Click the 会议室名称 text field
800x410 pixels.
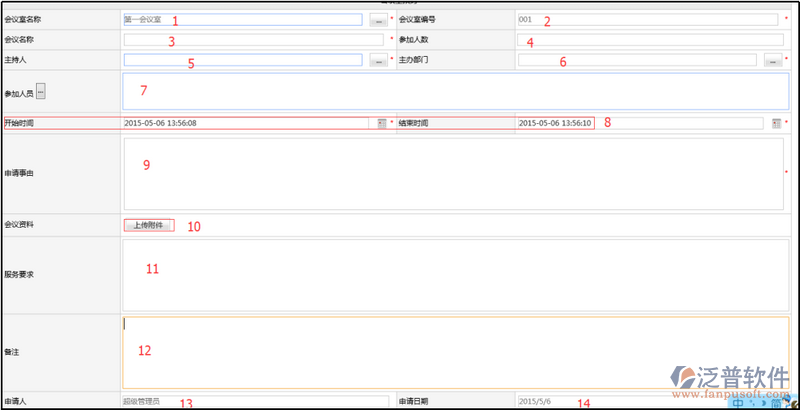[242, 20]
